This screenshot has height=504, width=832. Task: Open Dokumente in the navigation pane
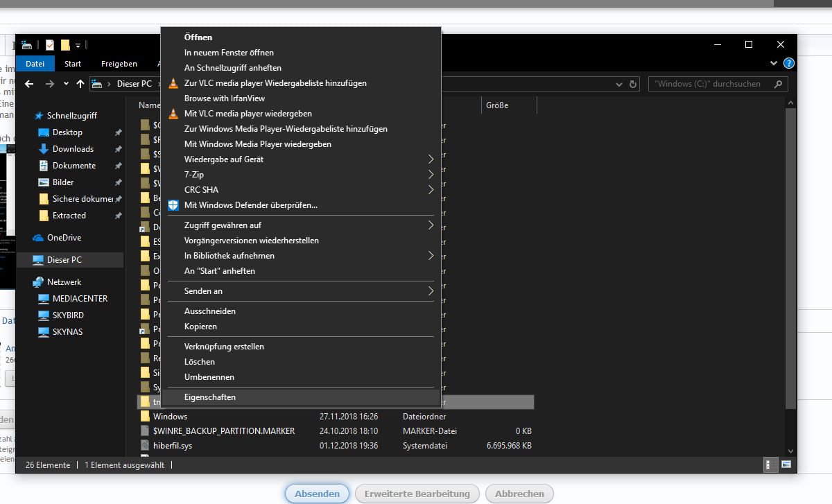click(74, 166)
